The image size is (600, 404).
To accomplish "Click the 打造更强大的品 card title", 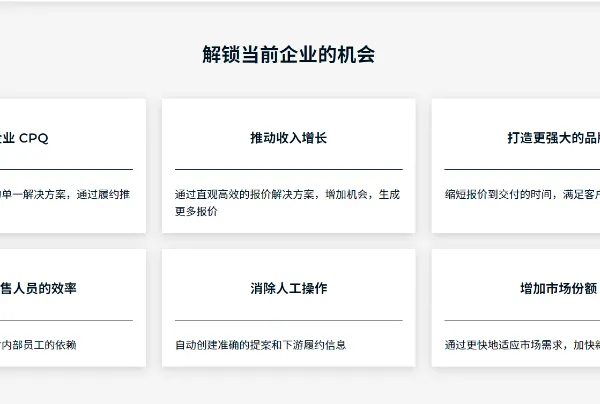I will 554,138.
